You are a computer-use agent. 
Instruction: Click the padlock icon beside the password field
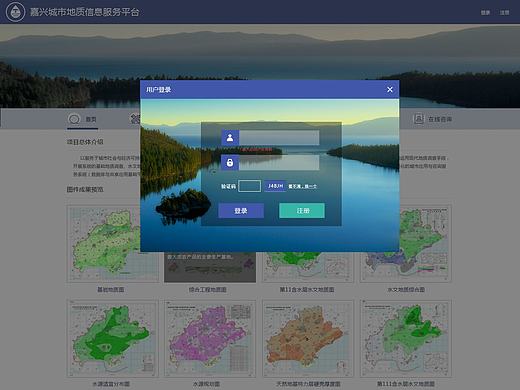tap(230, 162)
